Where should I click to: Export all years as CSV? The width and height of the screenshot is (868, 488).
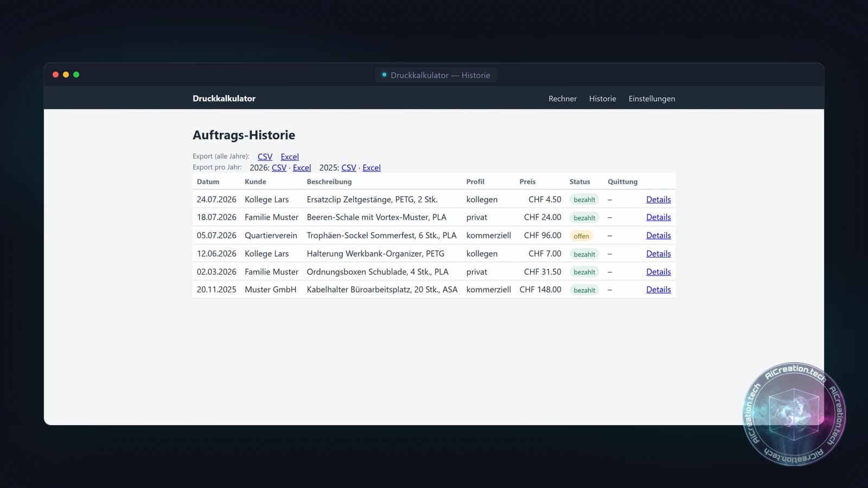(x=265, y=157)
